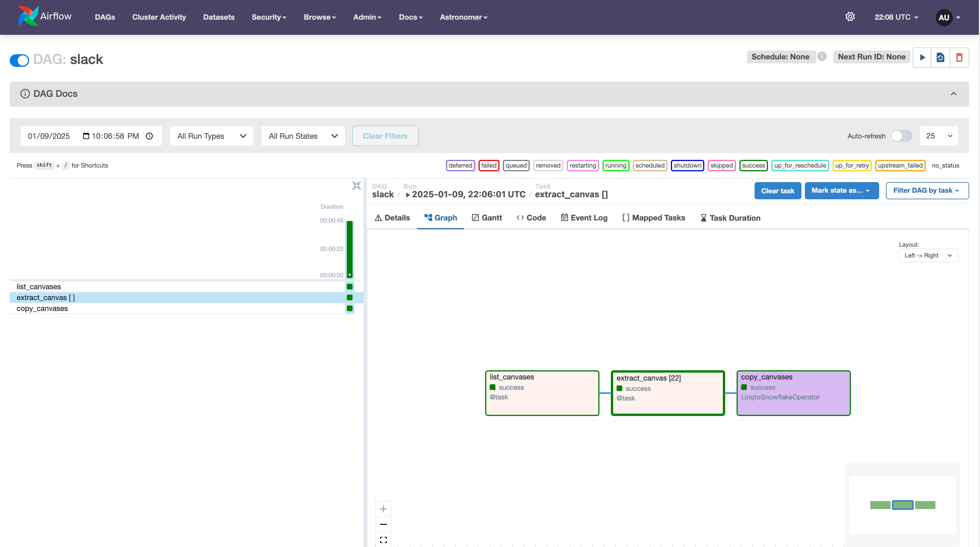Collapse the DAG Docs section chevron
The height and width of the screenshot is (547, 980).
(953, 94)
